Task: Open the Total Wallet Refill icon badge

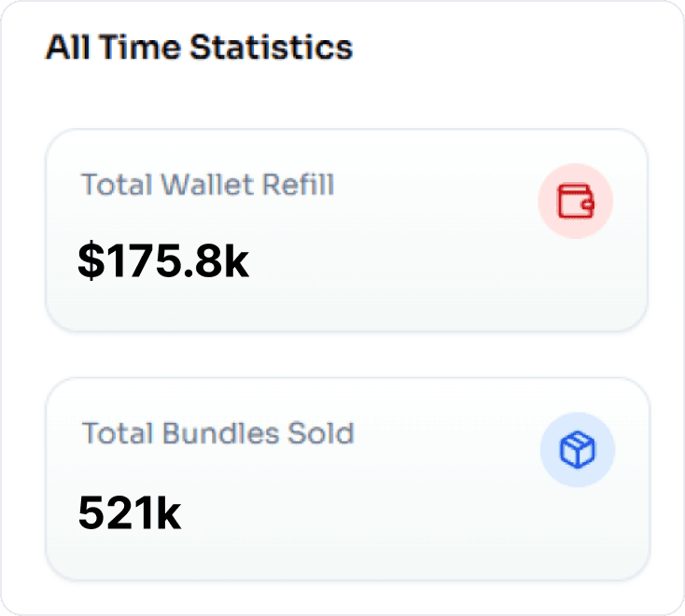Action: pyautogui.click(x=576, y=202)
